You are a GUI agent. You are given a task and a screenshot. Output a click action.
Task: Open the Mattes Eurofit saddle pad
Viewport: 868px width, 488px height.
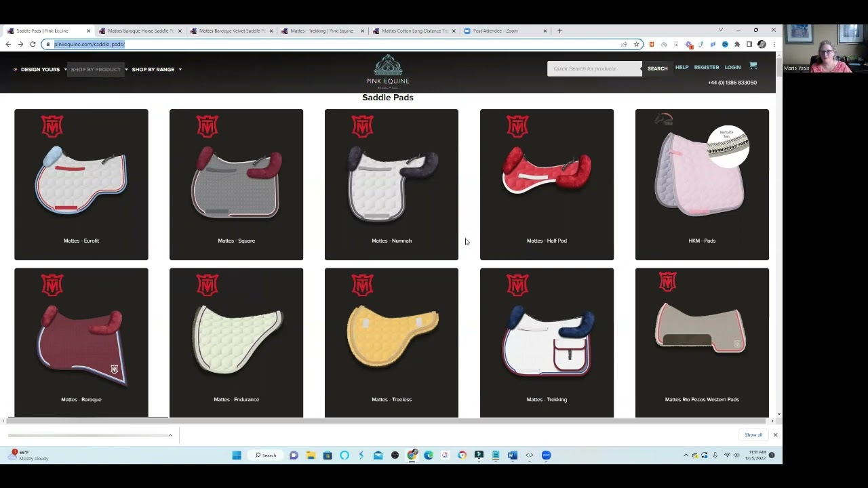click(81, 184)
